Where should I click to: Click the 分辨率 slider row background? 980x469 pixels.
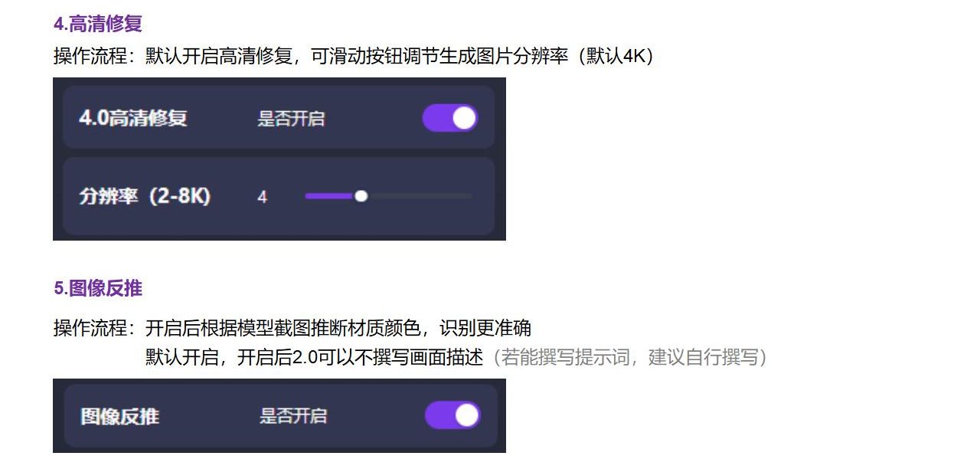click(279, 196)
